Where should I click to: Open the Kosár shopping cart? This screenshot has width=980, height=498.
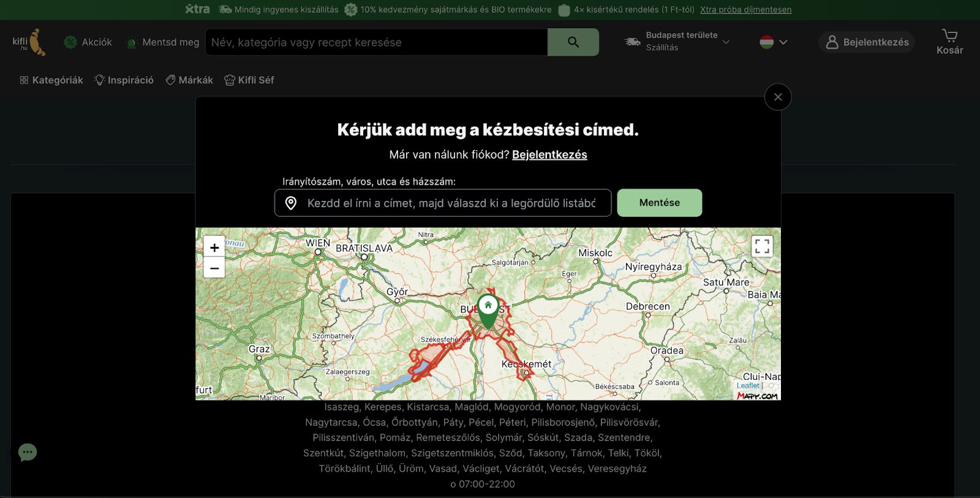pyautogui.click(x=949, y=42)
